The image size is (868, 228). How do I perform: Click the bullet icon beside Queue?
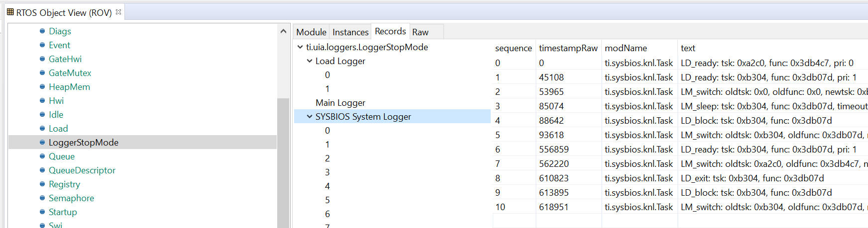42,156
